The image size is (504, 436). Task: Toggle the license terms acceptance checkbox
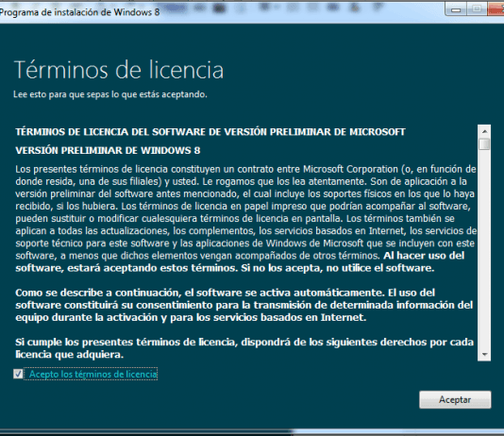18,374
